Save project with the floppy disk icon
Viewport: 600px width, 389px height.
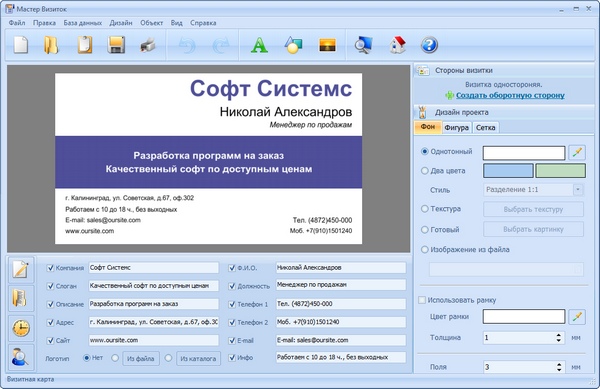pyautogui.click(x=116, y=45)
